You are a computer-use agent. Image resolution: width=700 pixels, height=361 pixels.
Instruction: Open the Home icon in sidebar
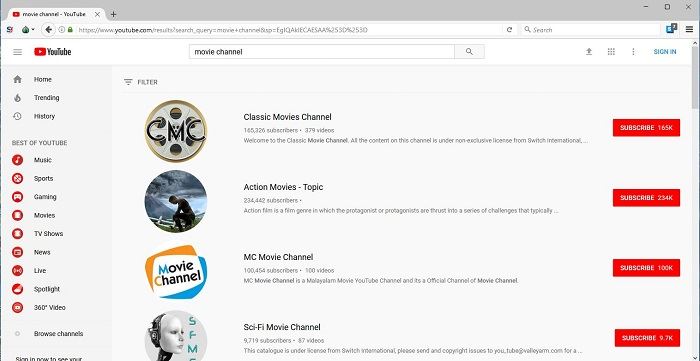point(17,79)
